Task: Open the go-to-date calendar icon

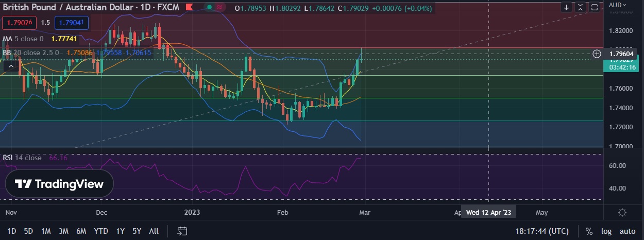Action: click(x=182, y=231)
